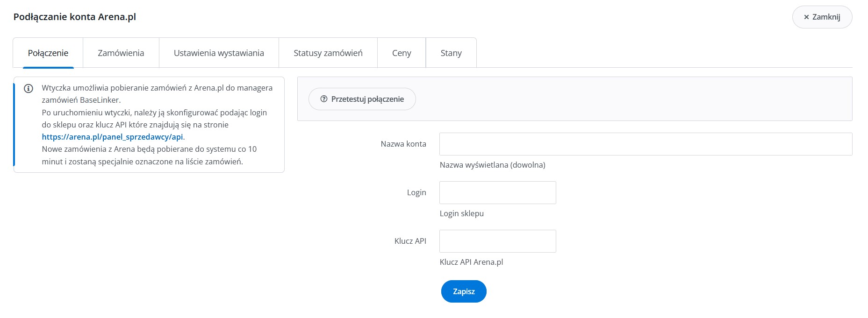Screen dimensions: 868x318
Task: Switch to the Połączenie tab
Action: pyautogui.click(x=48, y=53)
